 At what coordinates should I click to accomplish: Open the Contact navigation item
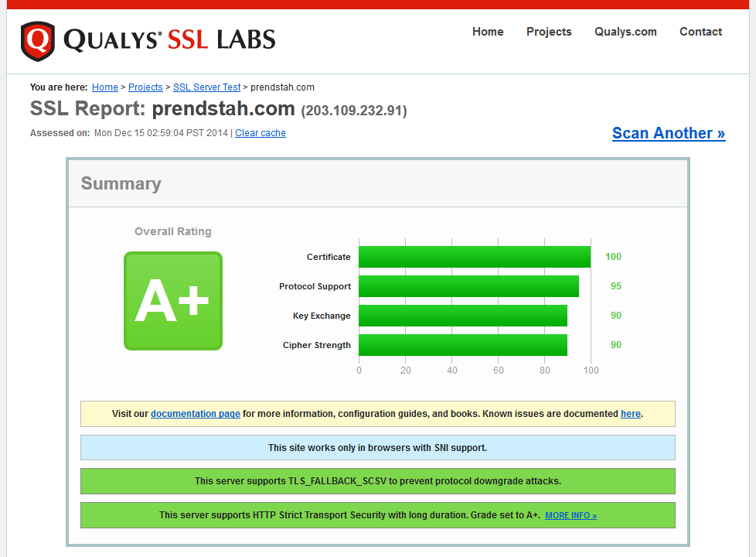coord(700,32)
